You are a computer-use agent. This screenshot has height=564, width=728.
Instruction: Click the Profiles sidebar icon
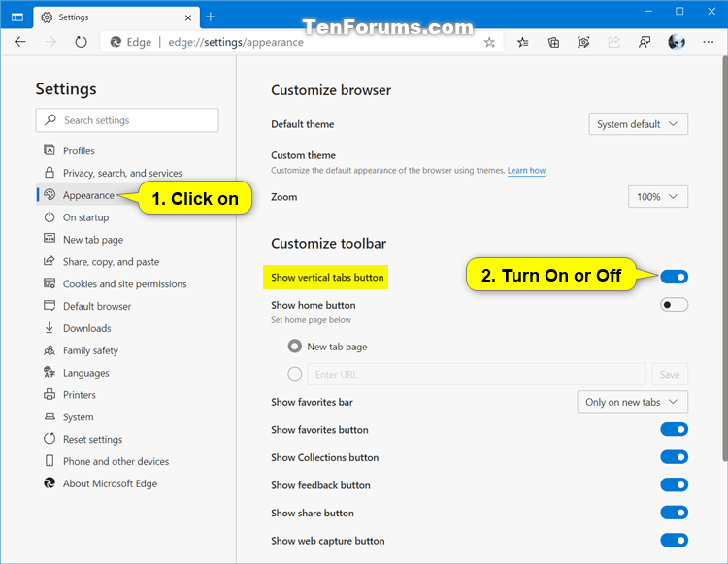pyautogui.click(x=50, y=149)
